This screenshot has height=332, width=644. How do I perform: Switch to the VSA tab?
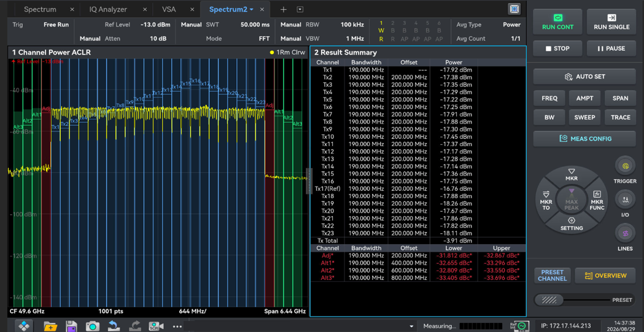click(169, 9)
